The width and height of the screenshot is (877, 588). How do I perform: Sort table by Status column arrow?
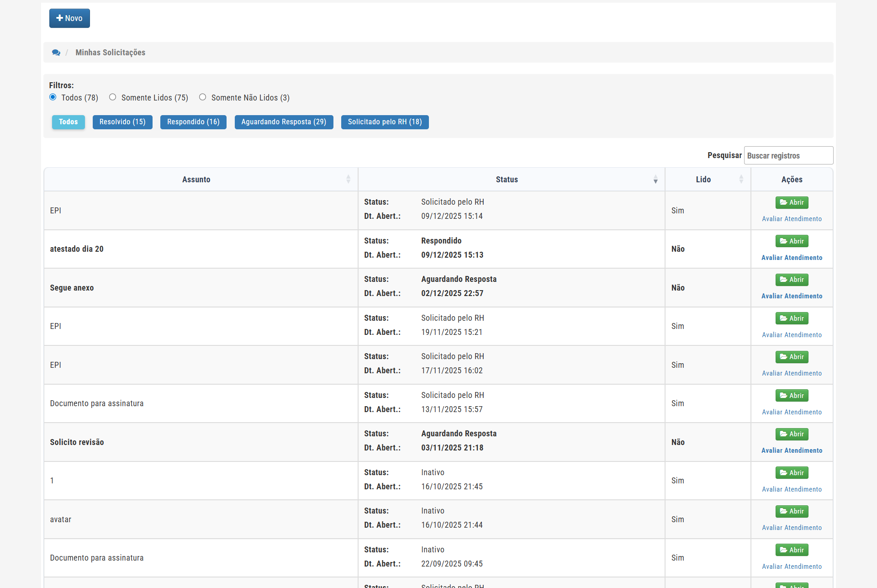click(655, 180)
